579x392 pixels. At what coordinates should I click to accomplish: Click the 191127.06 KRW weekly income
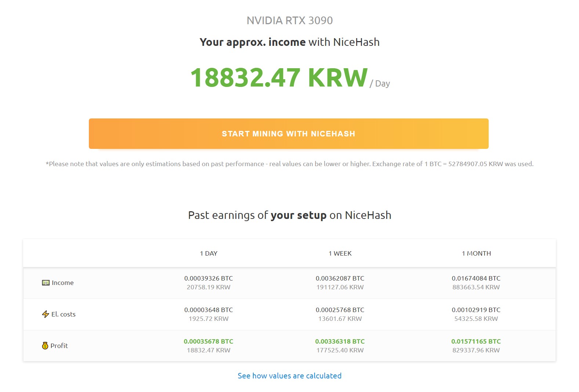coord(340,287)
